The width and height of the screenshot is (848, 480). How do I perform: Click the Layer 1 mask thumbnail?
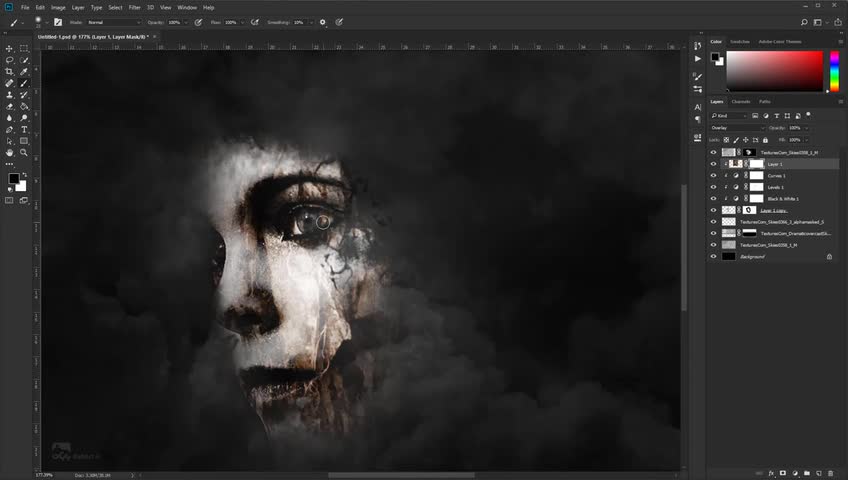click(756, 164)
